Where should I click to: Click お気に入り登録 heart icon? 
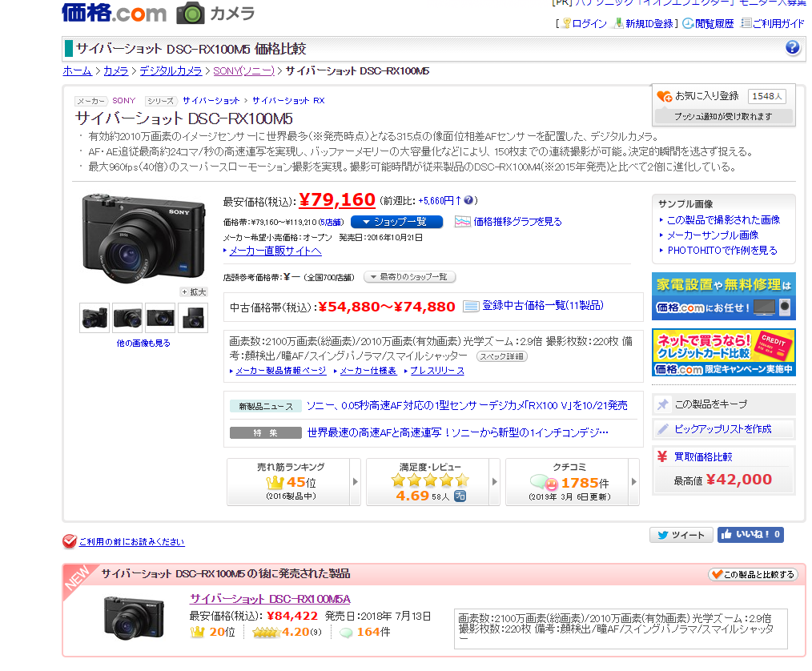click(665, 96)
